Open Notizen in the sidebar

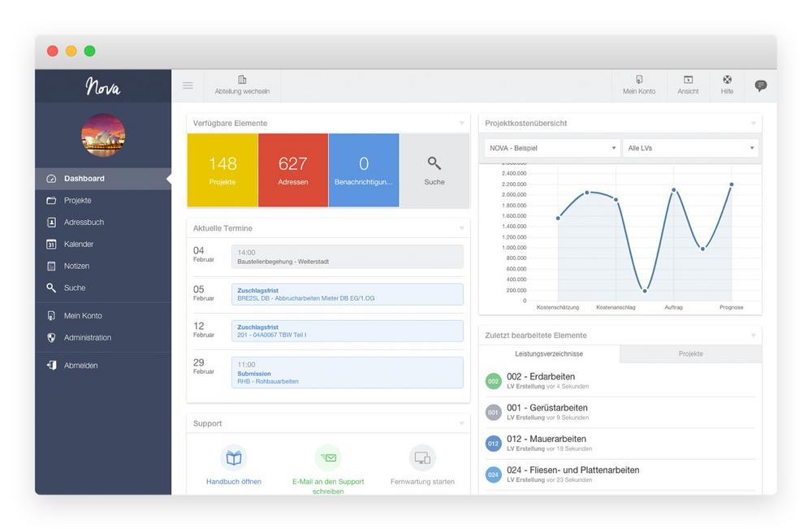click(103, 266)
